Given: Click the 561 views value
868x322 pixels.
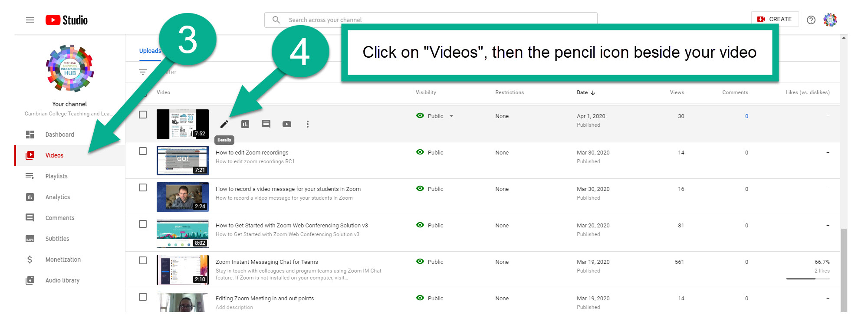Looking at the screenshot, I should point(679,262).
